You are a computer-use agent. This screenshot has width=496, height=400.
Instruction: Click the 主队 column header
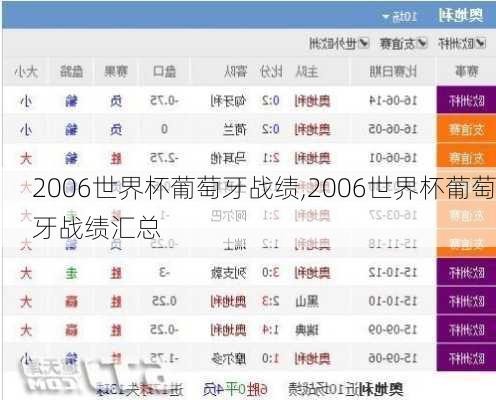point(307,71)
